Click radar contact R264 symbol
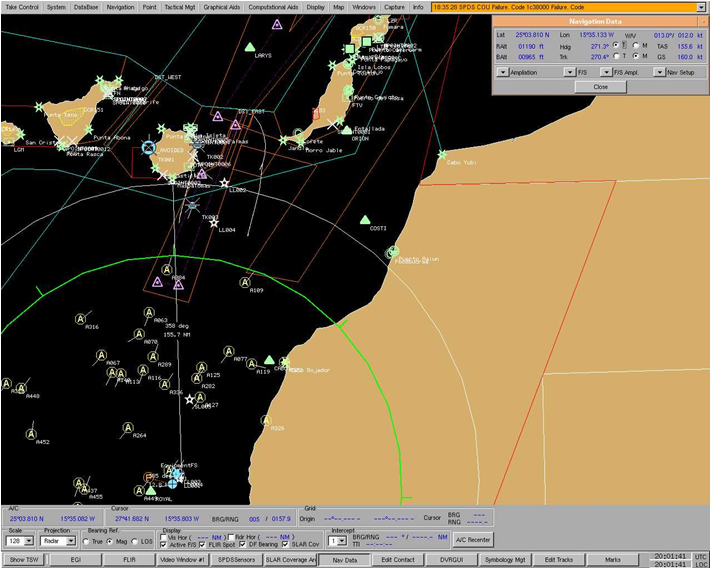The image size is (711, 569). click(128, 428)
